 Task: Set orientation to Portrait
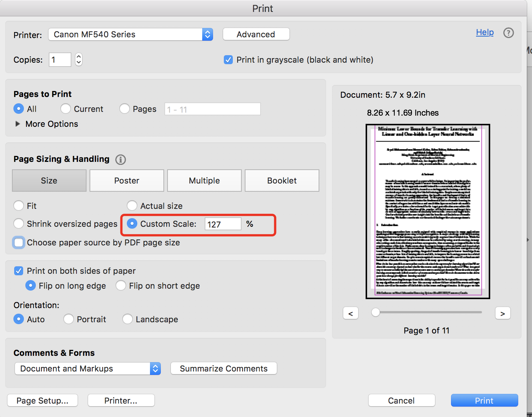coord(69,319)
